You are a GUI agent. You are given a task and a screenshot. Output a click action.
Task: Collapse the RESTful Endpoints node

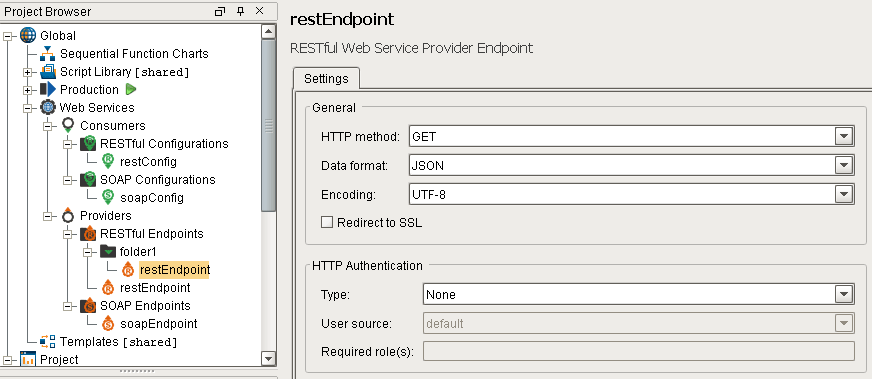[x=67, y=234]
